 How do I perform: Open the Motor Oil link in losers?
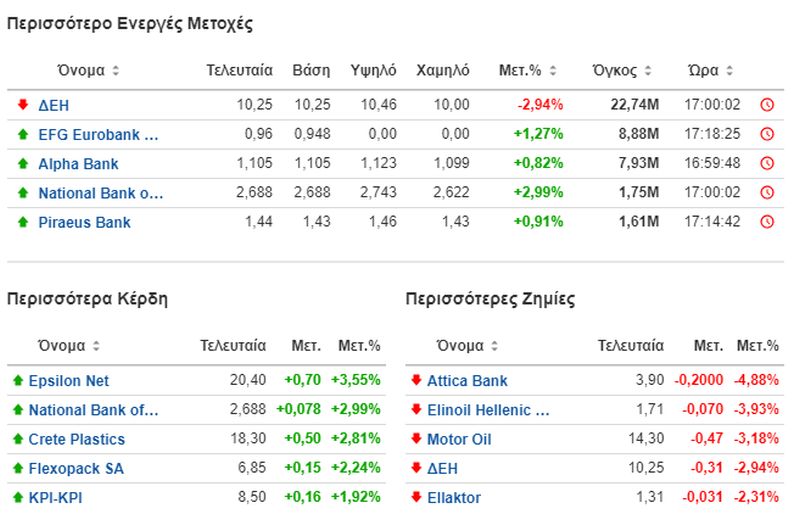click(x=459, y=439)
